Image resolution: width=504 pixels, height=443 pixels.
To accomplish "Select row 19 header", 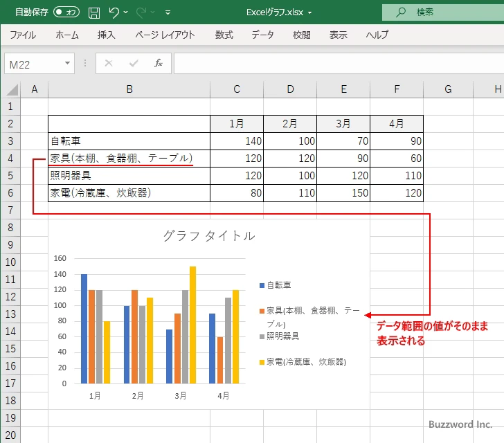I will 10,417.
